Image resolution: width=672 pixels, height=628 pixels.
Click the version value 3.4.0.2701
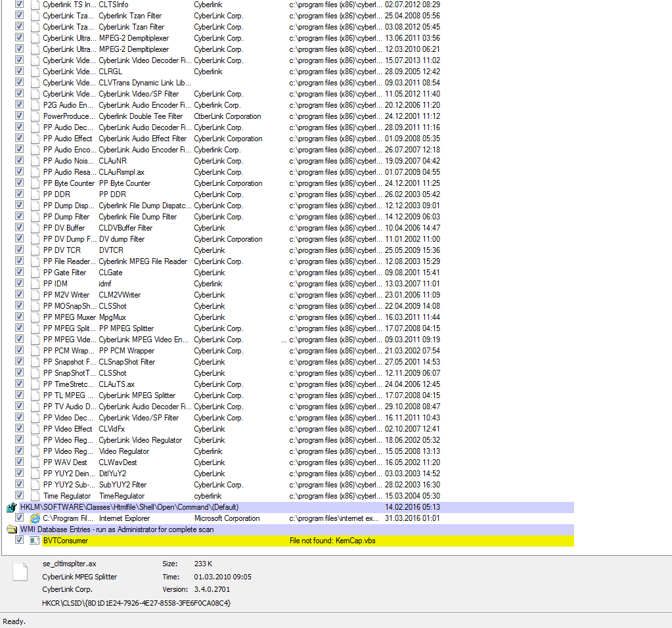pyautogui.click(x=212, y=590)
